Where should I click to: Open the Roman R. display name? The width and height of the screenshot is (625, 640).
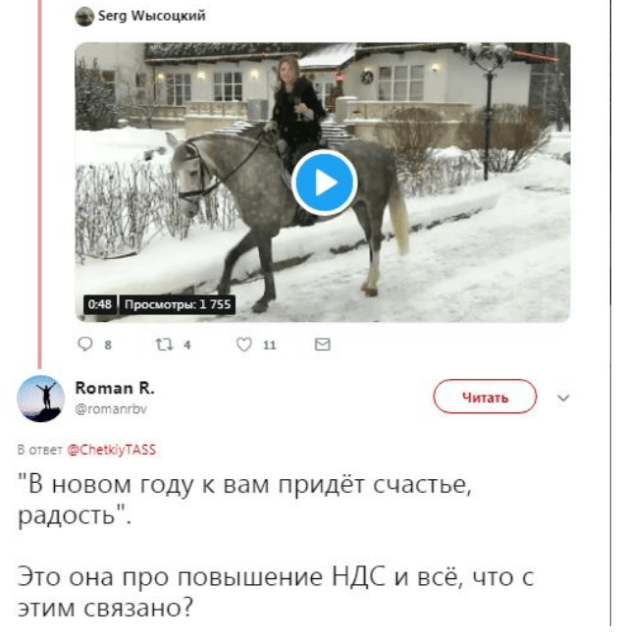tap(115, 388)
